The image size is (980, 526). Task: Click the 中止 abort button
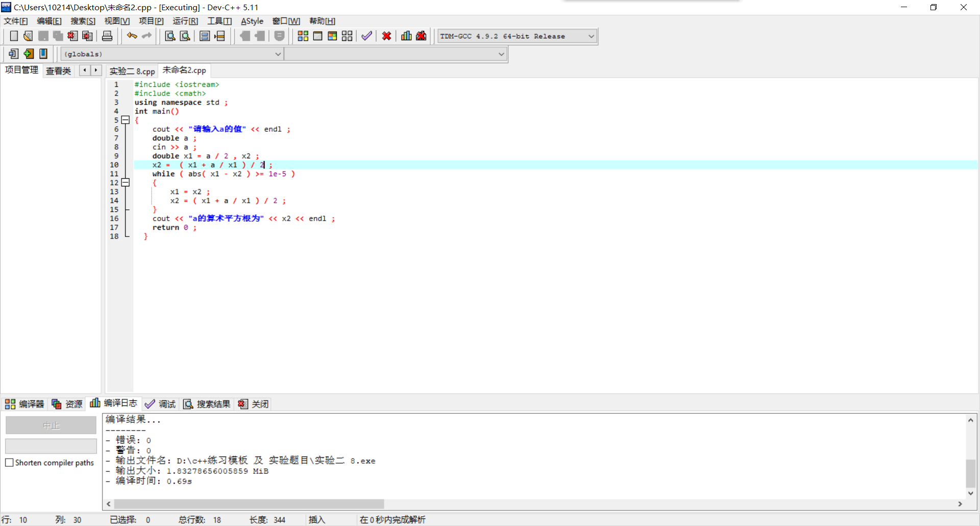(51, 425)
